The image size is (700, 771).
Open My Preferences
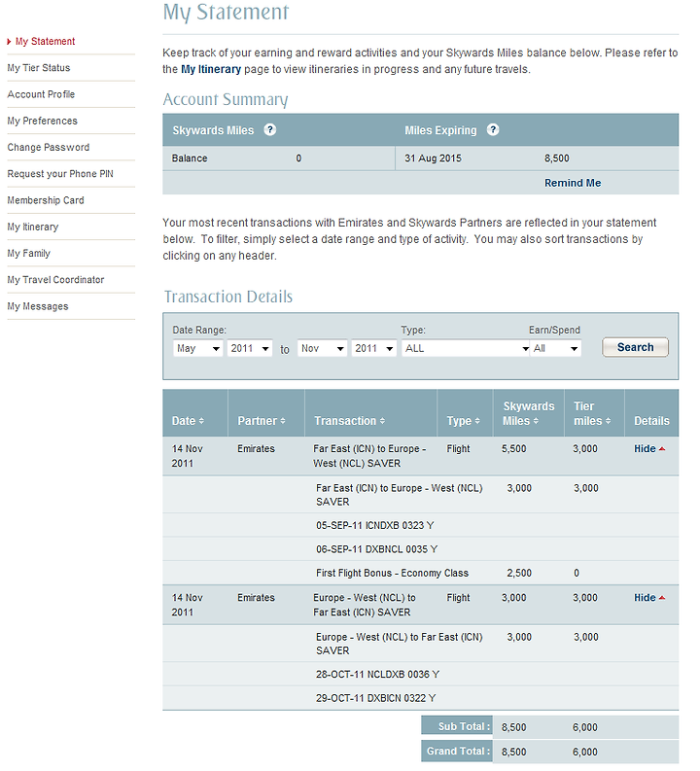(x=42, y=121)
